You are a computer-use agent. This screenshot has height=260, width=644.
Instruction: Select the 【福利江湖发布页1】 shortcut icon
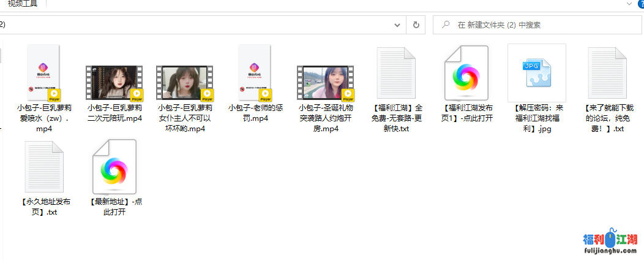tap(466, 73)
